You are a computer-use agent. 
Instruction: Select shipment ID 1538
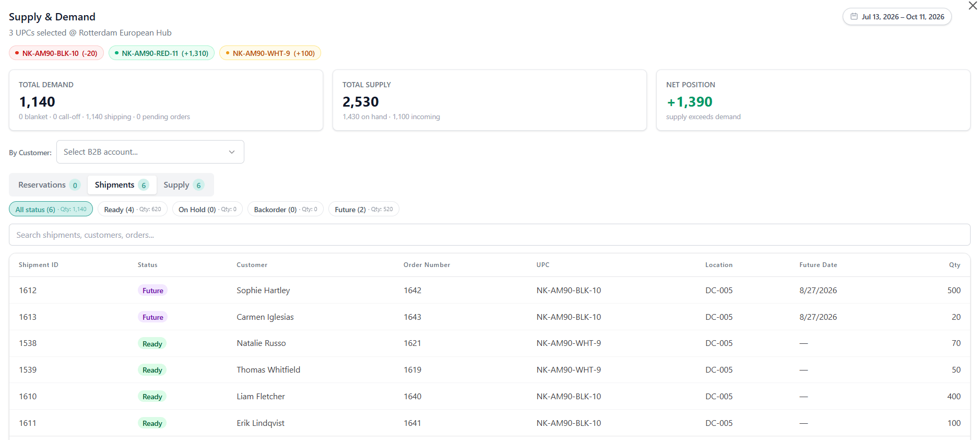(28, 343)
